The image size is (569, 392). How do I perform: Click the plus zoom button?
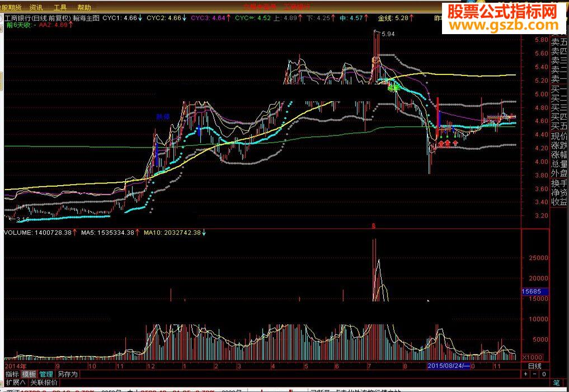(x=526, y=374)
